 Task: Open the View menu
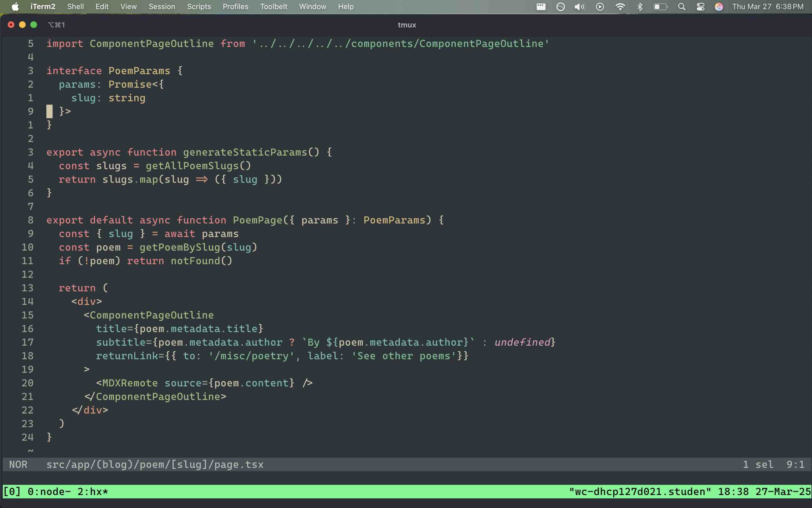(x=129, y=7)
